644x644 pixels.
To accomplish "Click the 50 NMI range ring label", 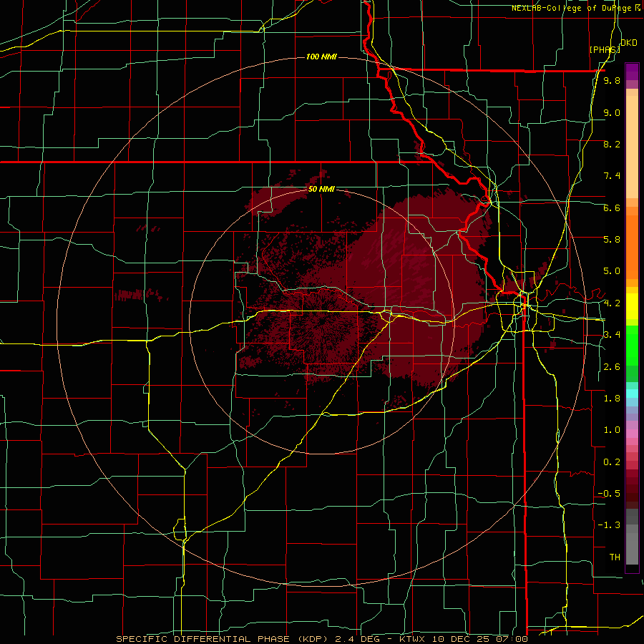I will (321, 189).
